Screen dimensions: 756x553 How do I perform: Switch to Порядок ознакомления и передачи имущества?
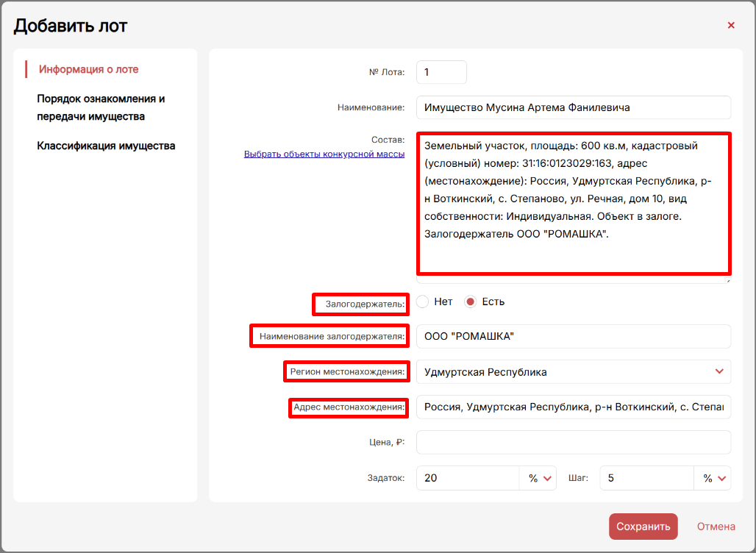tap(101, 107)
